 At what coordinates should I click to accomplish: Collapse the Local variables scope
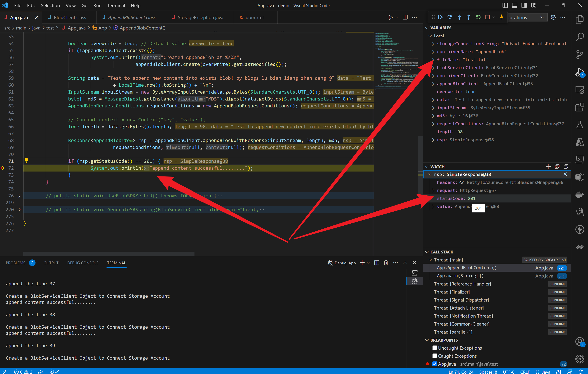coord(430,36)
